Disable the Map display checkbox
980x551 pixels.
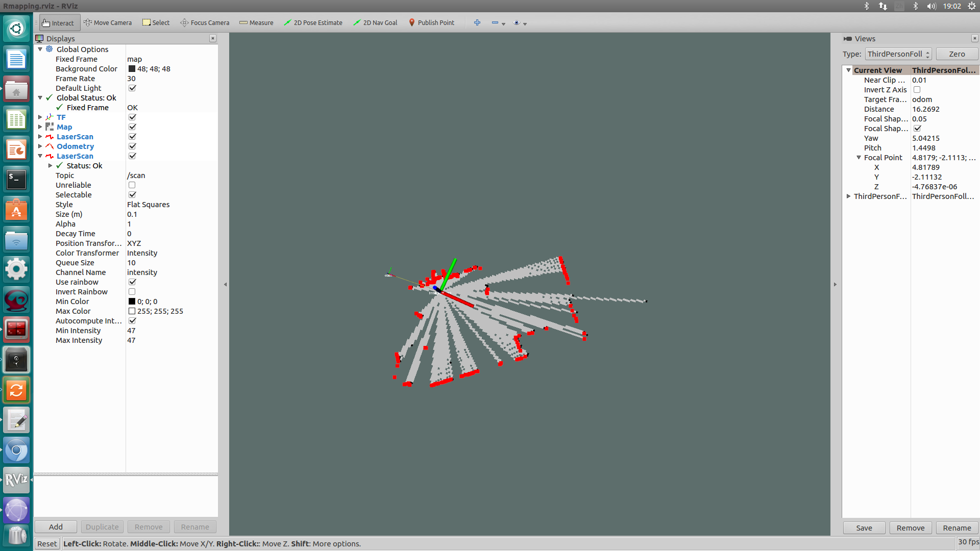(132, 127)
